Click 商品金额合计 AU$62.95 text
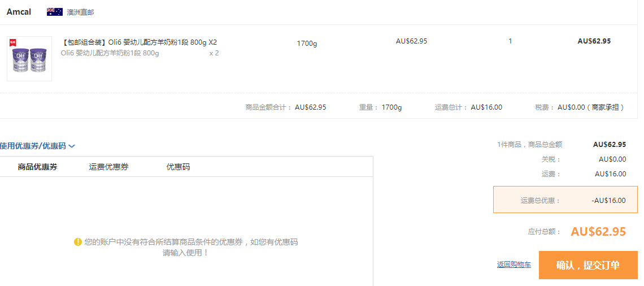Screen dimensions: 644x286 click(x=286, y=107)
